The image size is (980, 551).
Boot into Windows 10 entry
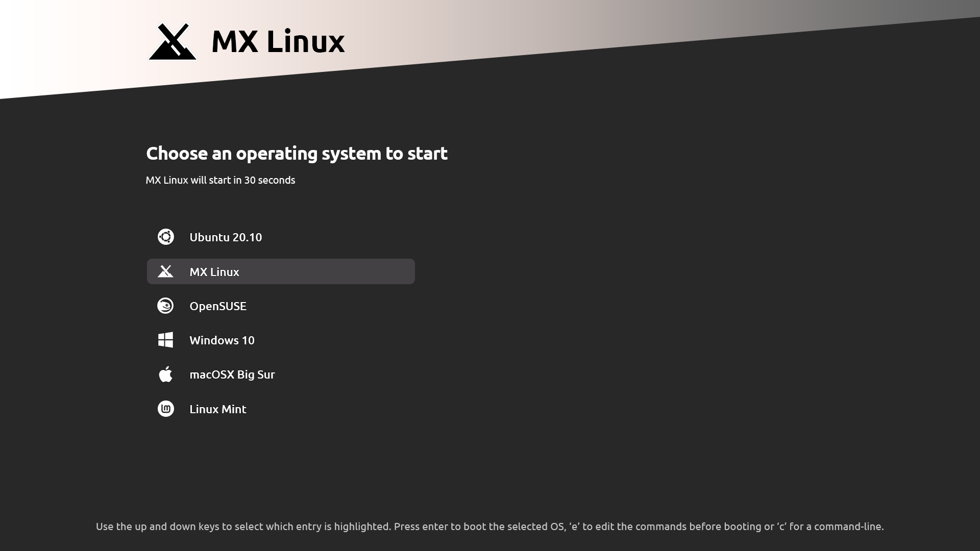(x=281, y=340)
